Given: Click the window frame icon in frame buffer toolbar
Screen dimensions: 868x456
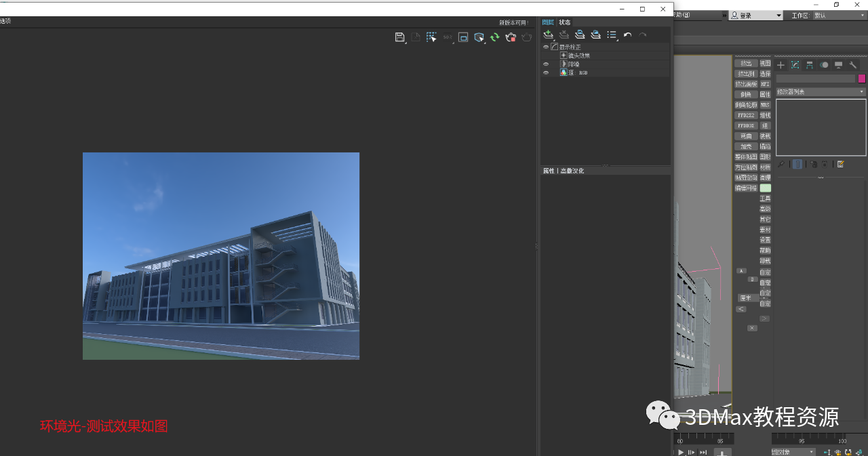Looking at the screenshot, I should pos(463,37).
